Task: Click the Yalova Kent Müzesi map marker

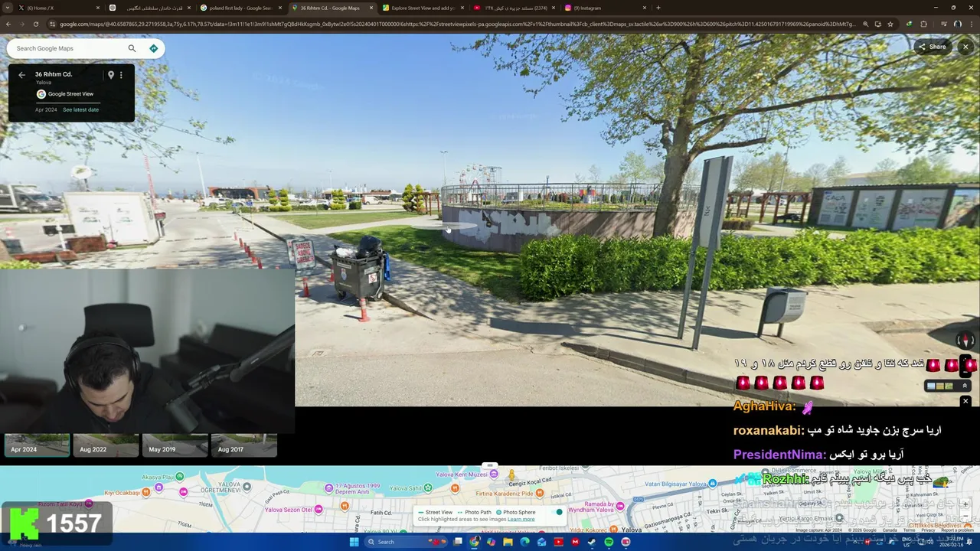Action: point(494,474)
